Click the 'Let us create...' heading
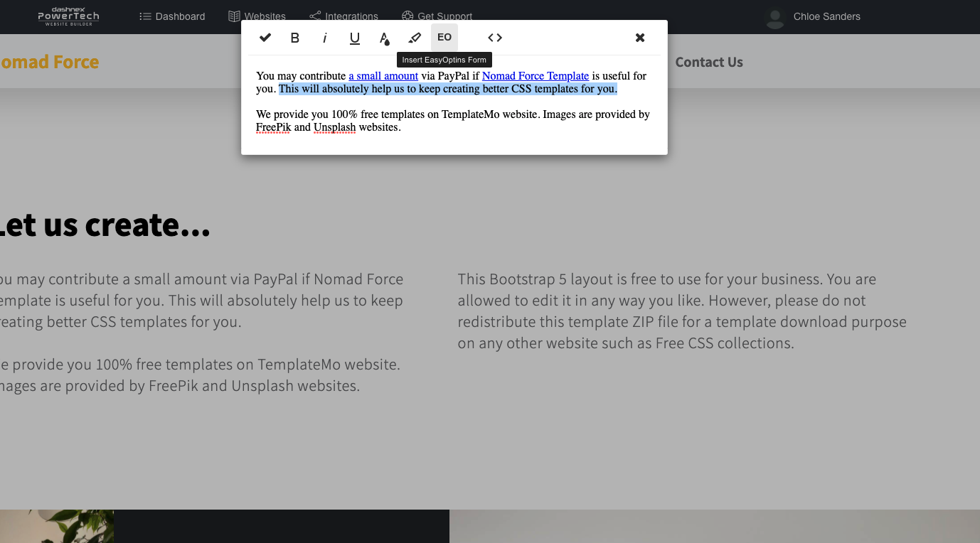Image resolution: width=980 pixels, height=543 pixels. click(104, 225)
